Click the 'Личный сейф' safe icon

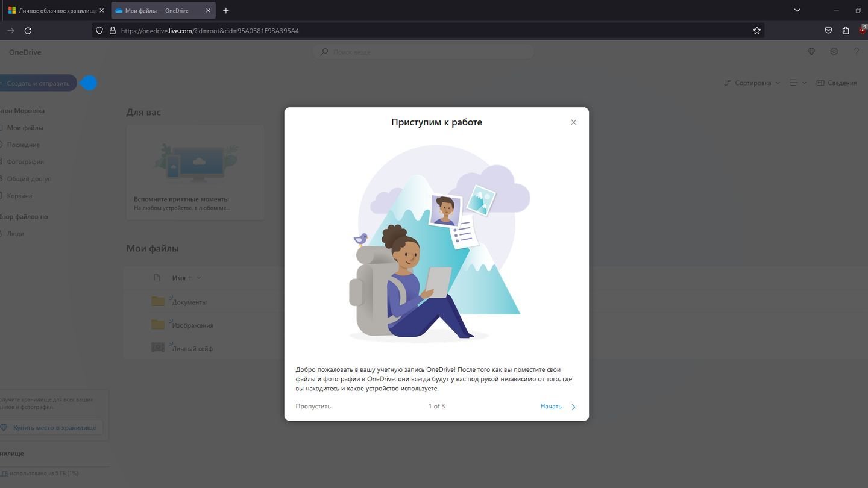click(158, 348)
